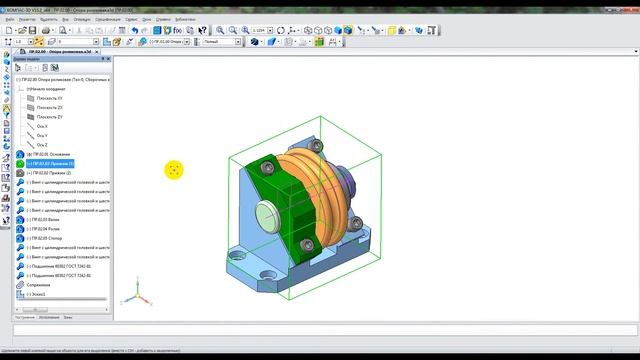Screen dimensions: 640x360
Task: Open the scale factor dropdown arrow
Action: 270,31
